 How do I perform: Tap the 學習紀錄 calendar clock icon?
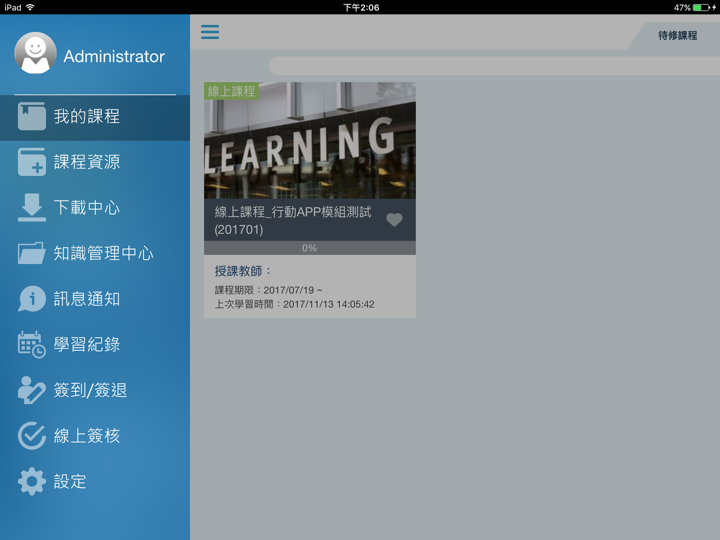click(x=32, y=344)
